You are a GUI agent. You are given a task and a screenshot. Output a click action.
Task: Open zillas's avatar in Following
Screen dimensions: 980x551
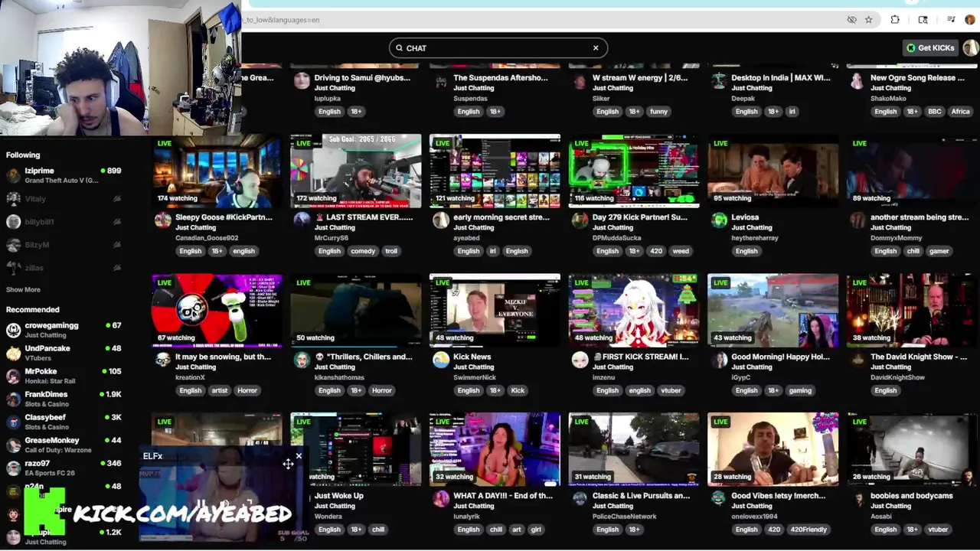(x=13, y=268)
